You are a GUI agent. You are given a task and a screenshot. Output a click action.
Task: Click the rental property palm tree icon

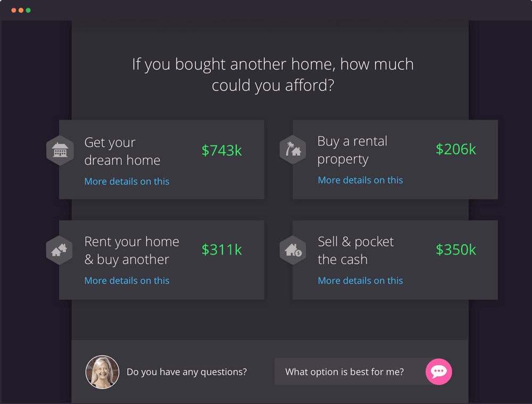293,150
